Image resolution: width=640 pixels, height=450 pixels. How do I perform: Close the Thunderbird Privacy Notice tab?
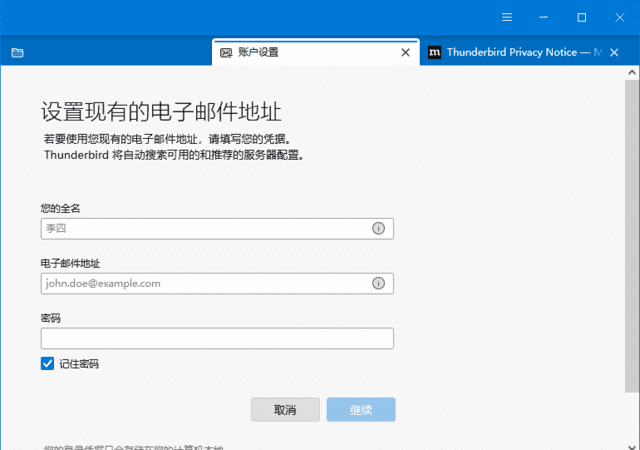(614, 52)
